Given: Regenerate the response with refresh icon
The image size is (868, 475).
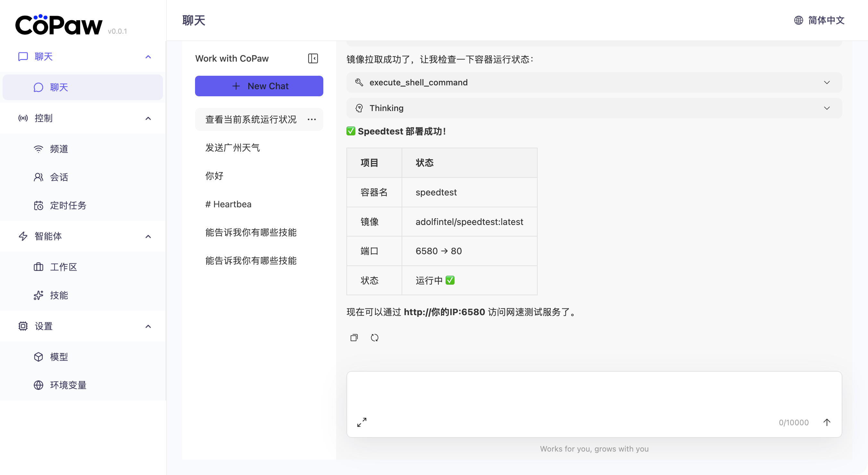Looking at the screenshot, I should pos(374,337).
